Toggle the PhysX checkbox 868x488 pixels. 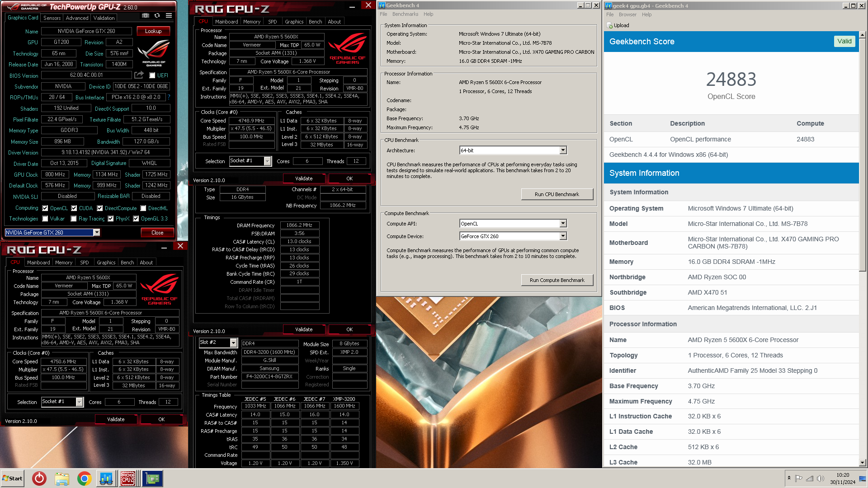tap(110, 219)
